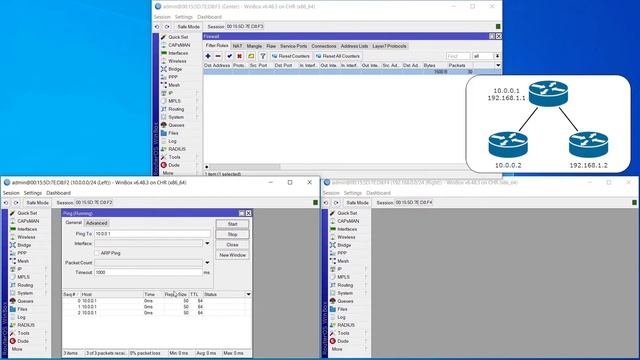The image size is (640, 360).
Task: Disable the selected firewall rule with red X
Action: click(x=240, y=56)
